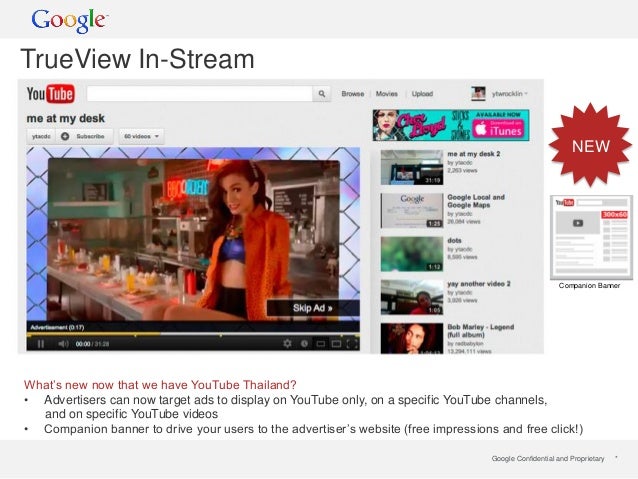
Task: Enter fullscreen with the fullscreen icon
Action: coord(352,344)
